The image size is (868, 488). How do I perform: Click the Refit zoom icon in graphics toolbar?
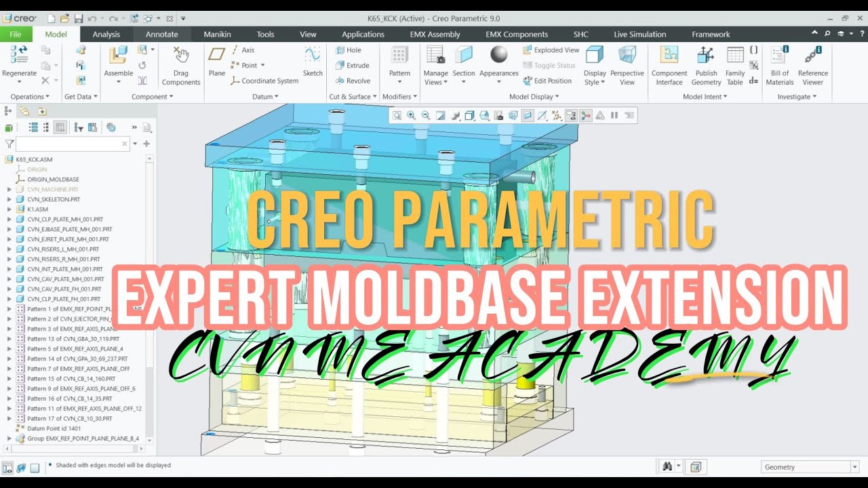click(397, 115)
